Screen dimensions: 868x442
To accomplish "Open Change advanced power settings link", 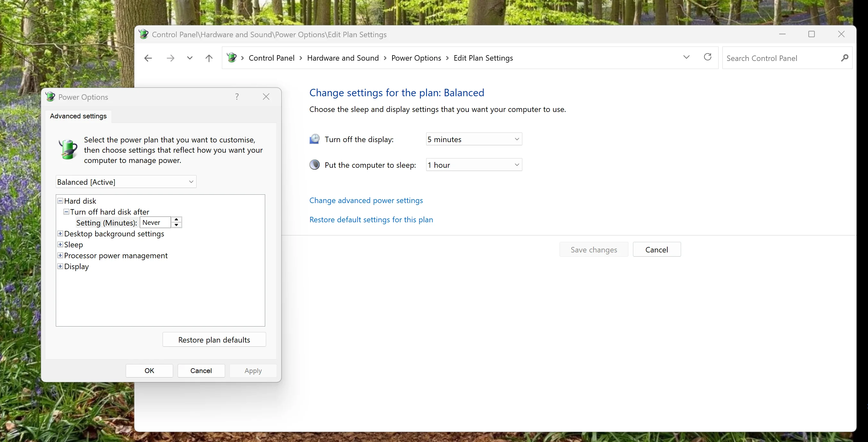I will [x=366, y=200].
